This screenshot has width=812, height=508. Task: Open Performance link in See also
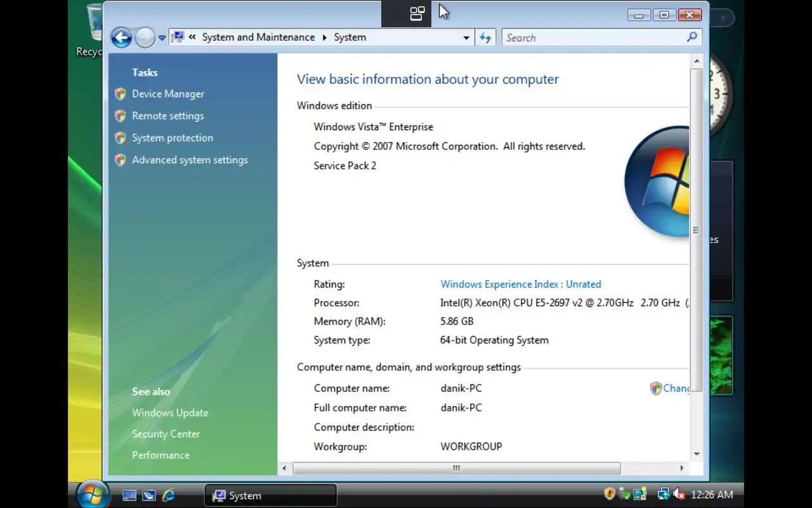[160, 455]
